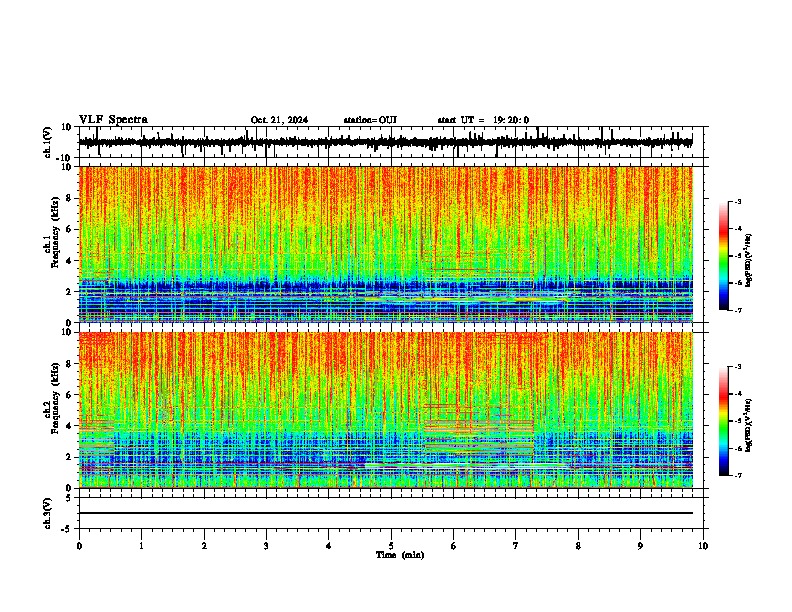This screenshot has height=612, width=792.
Task: Click the "-5" tick on ch.3(V) axis
Action: point(68,529)
